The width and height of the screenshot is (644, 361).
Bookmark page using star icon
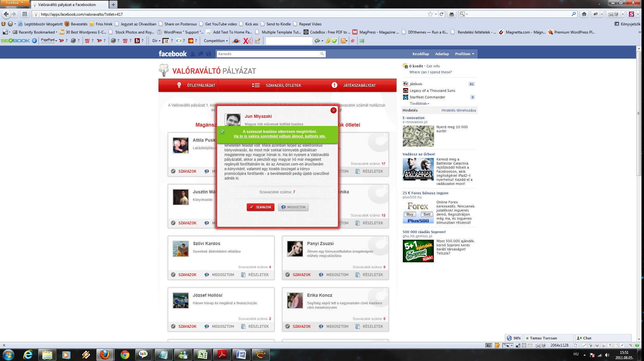click(430, 14)
